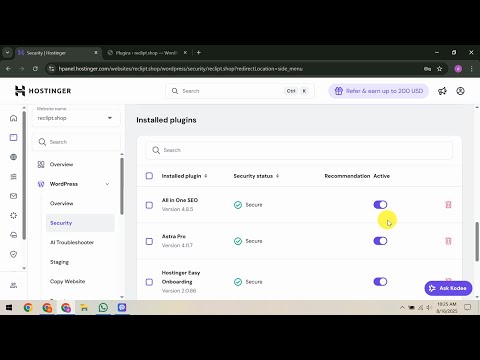The image size is (480, 360).
Task: Toggle Astra Pro active switch
Action: pyautogui.click(x=380, y=241)
